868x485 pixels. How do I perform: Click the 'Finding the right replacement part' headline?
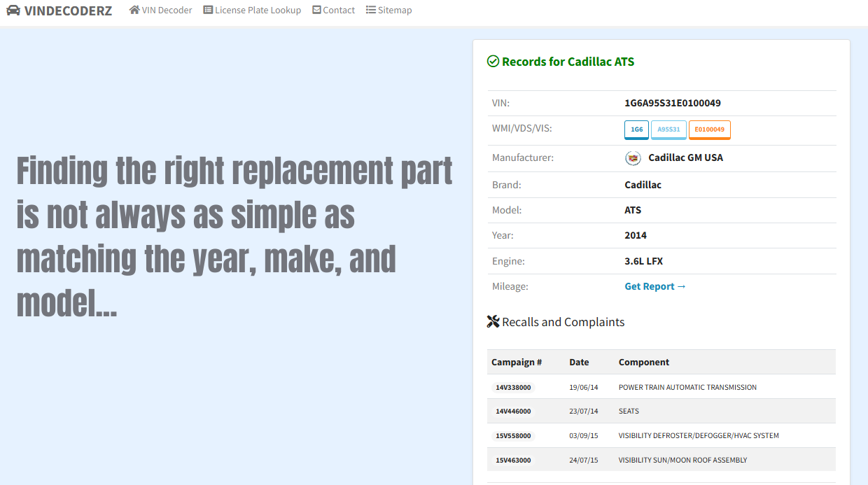(234, 237)
